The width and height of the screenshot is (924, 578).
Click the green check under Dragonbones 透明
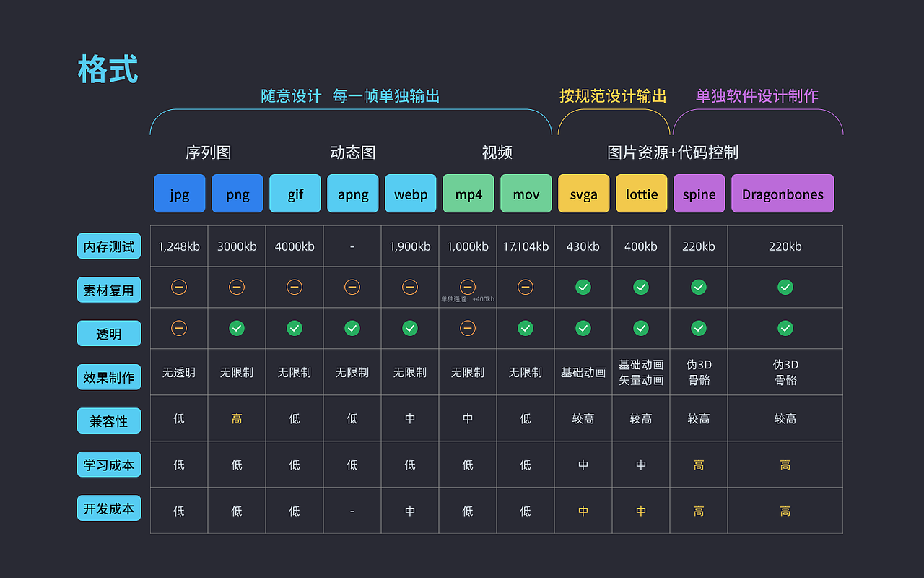click(785, 328)
